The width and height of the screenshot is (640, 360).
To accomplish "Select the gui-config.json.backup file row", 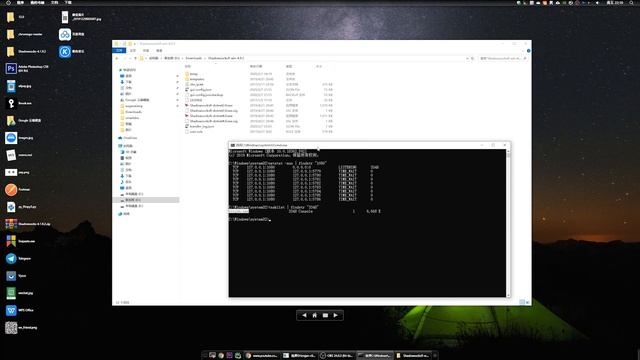I will coord(259,95).
